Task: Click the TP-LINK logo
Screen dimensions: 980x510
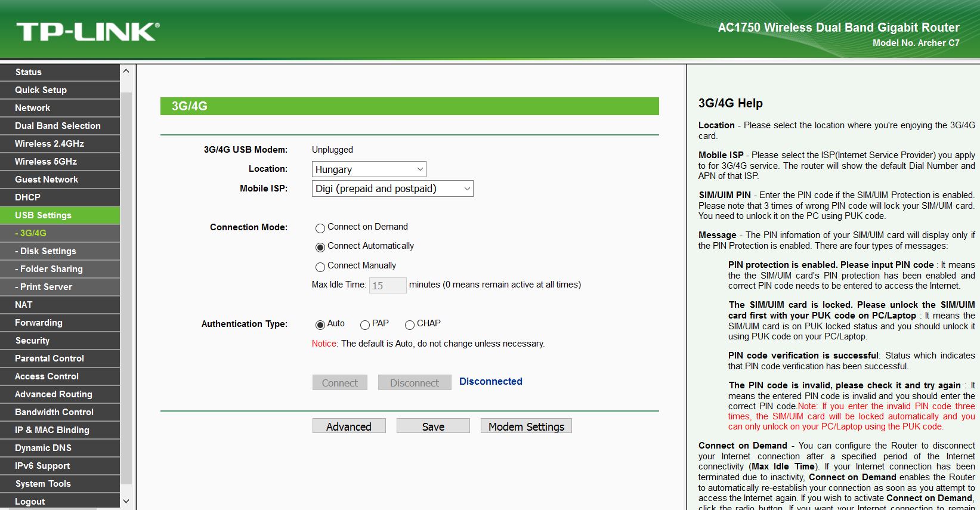Action: tap(88, 32)
